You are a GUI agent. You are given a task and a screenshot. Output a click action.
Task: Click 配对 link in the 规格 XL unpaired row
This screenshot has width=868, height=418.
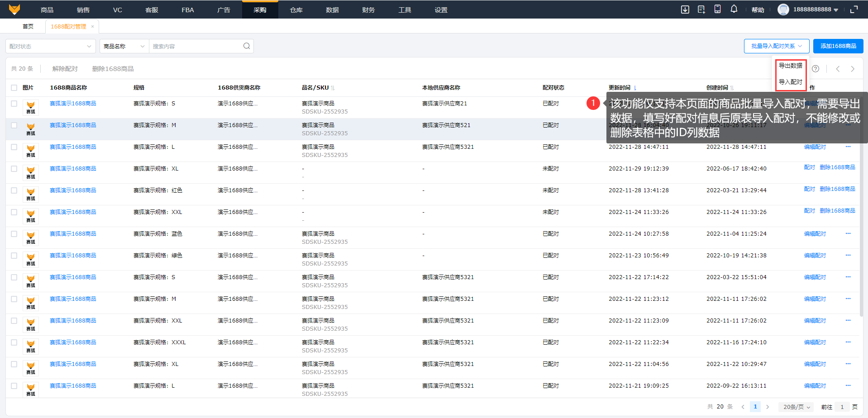click(809, 167)
